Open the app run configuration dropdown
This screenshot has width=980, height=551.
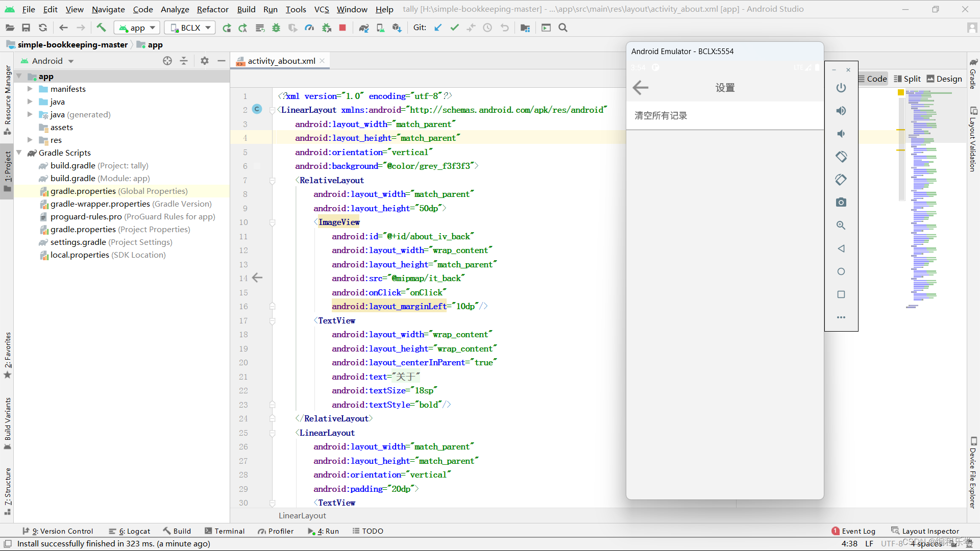point(137,28)
